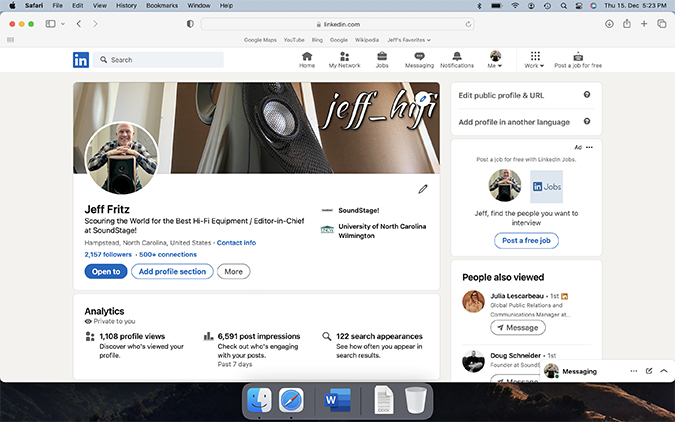
Task: View 500+ connections link
Action: (x=168, y=254)
